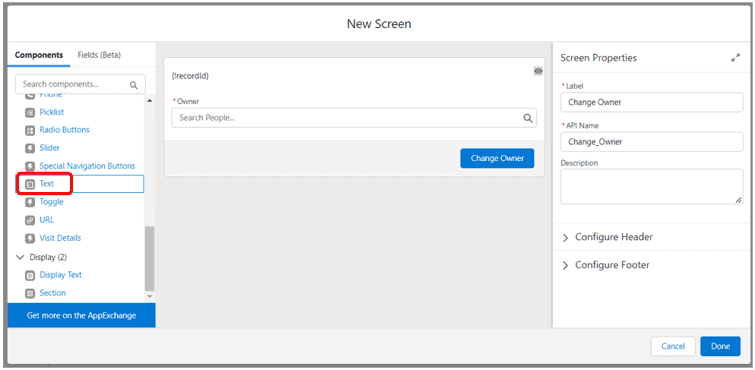Screen dimensions: 755x370
Task: Collapse the Display (2) group
Action: point(20,257)
